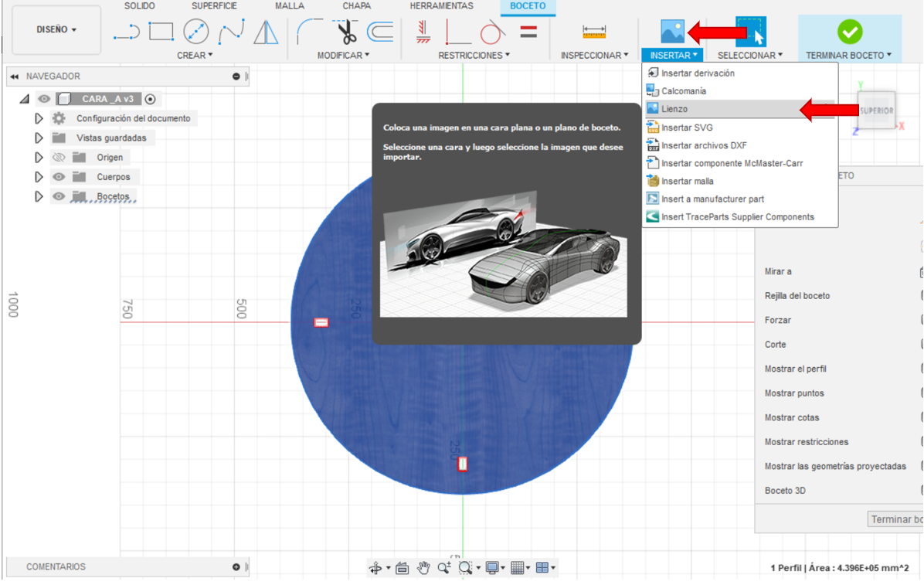Viewport: 924px width, 585px height.
Task: Hide the Bocetos folder
Action: [59, 196]
